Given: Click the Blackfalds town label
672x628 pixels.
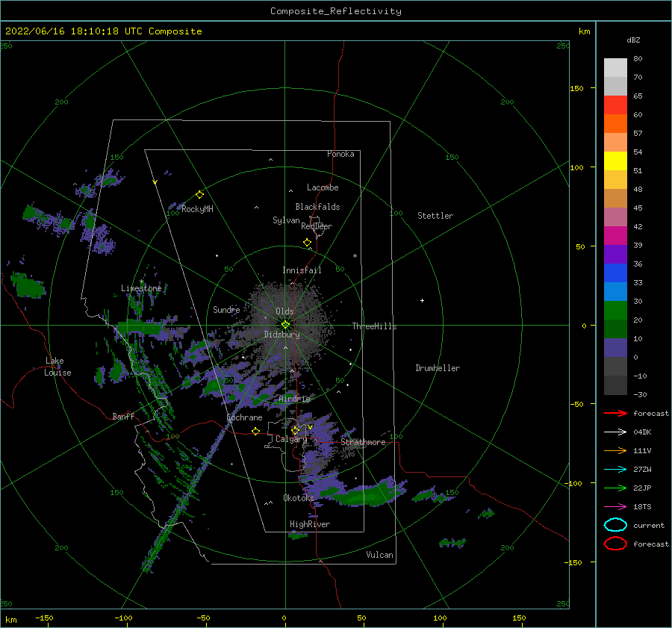Looking at the screenshot, I should tap(317, 207).
